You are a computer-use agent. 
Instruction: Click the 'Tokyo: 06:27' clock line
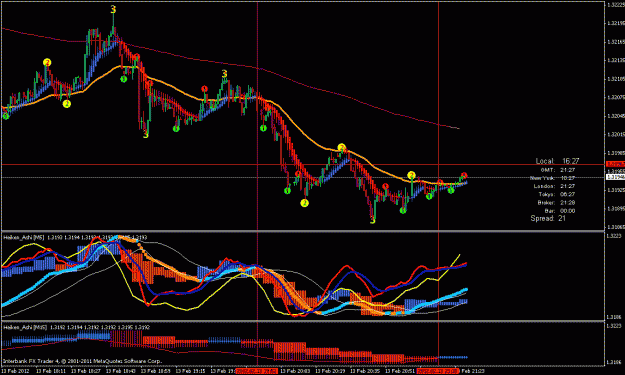(x=557, y=194)
